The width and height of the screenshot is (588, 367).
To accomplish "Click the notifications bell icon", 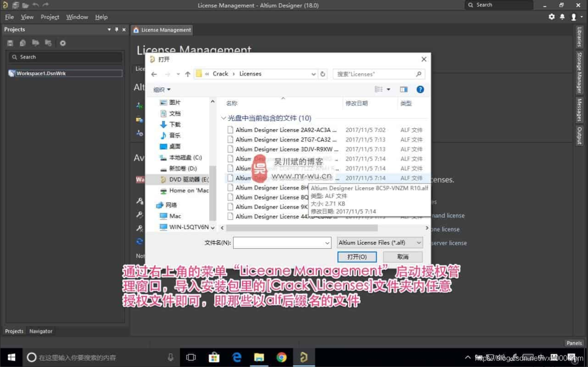I will click(x=562, y=17).
